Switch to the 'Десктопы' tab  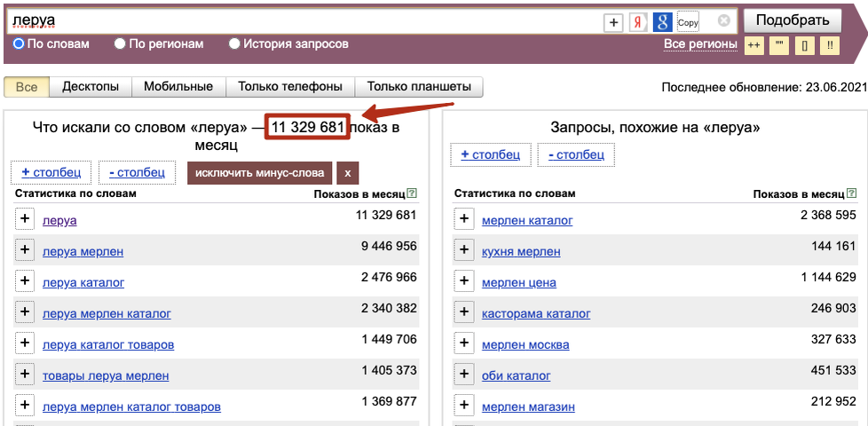(91, 87)
